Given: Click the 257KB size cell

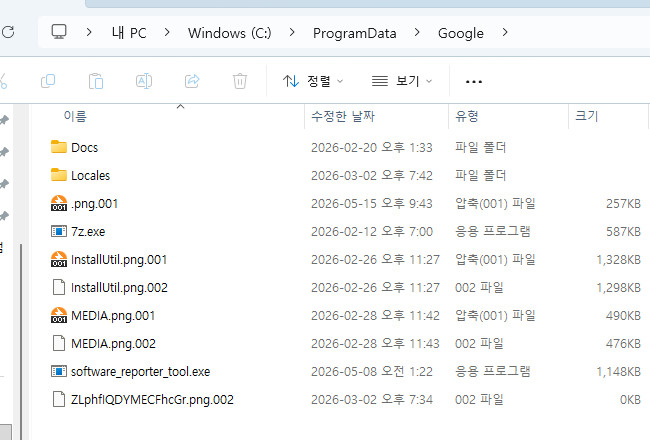Looking at the screenshot, I should pyautogui.click(x=623, y=204).
